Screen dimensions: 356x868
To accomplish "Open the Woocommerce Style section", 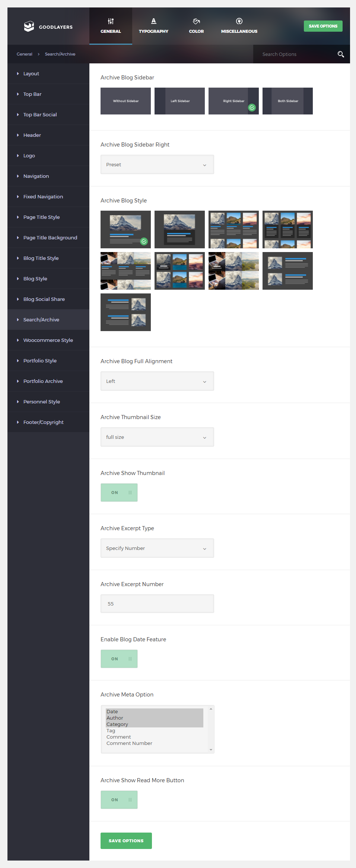I will [x=48, y=340].
